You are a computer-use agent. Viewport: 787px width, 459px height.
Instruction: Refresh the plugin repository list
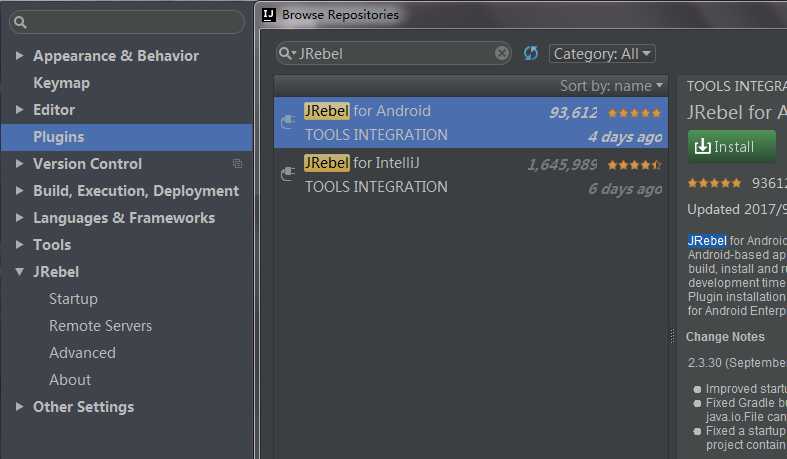coord(531,53)
